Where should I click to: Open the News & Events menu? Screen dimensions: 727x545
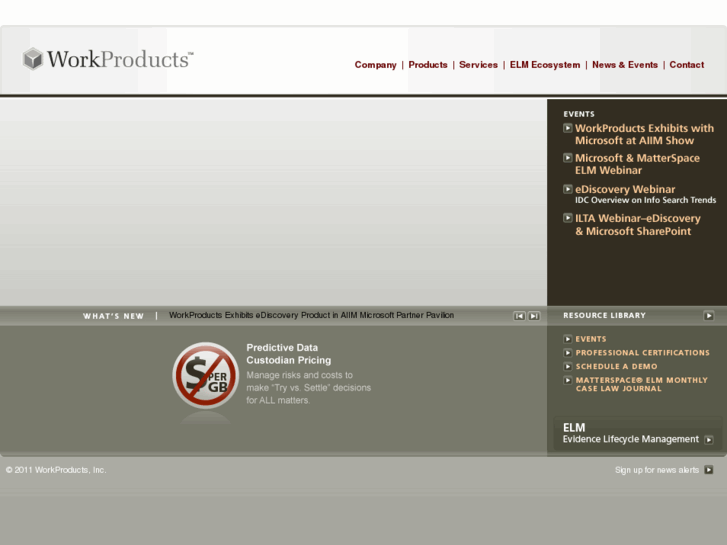point(625,65)
